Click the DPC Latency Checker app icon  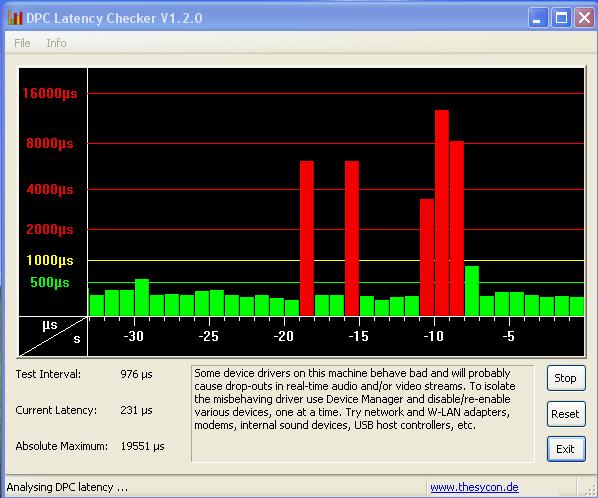[x=15, y=18]
